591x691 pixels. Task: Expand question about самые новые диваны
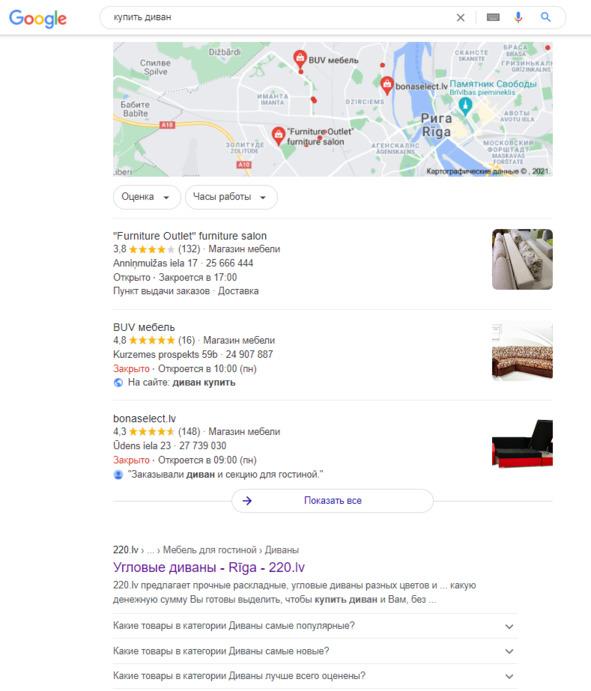315,651
